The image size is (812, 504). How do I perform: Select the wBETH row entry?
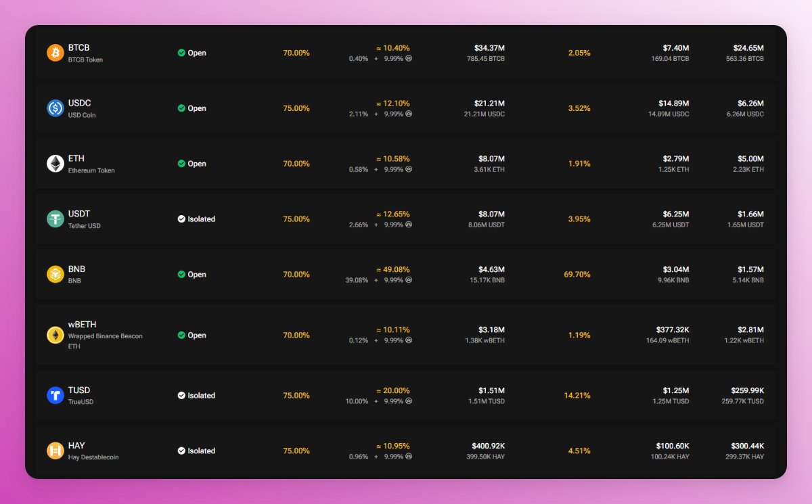(x=406, y=335)
